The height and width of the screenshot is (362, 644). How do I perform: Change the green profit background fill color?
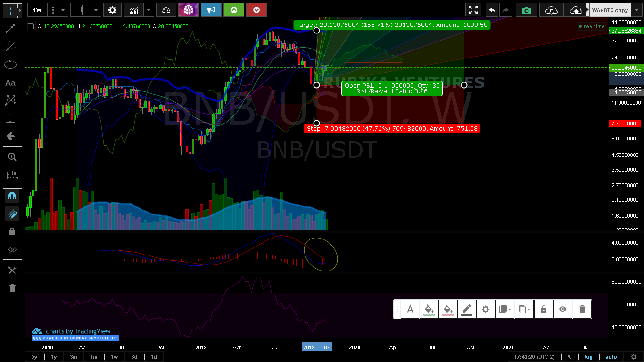pos(429,309)
